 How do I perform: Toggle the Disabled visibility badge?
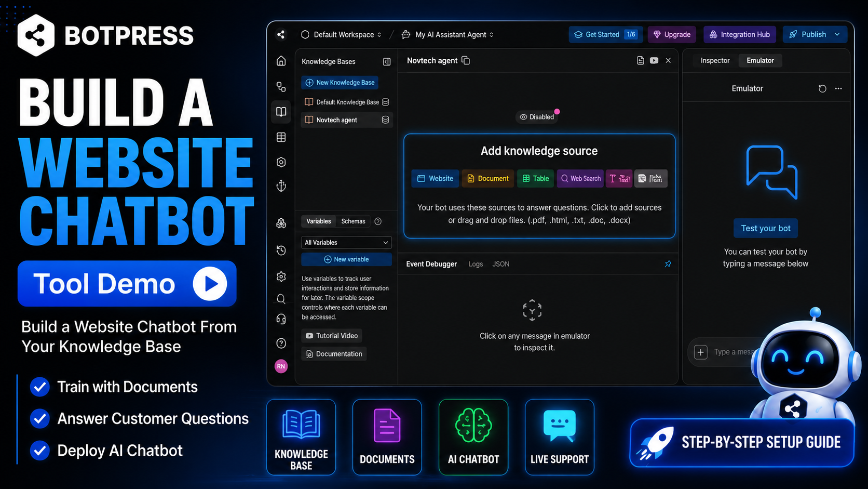click(x=537, y=117)
